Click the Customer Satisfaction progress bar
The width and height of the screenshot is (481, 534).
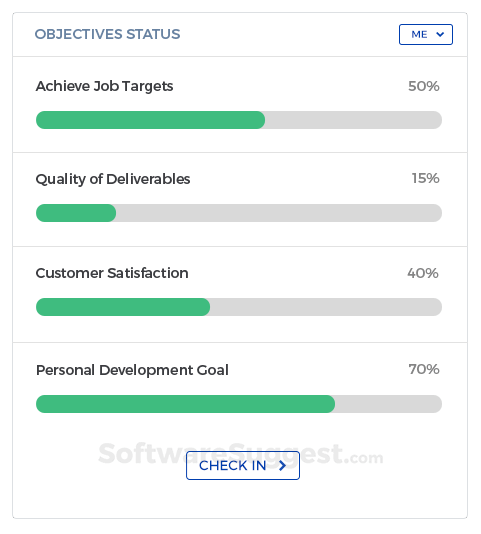pos(239,307)
